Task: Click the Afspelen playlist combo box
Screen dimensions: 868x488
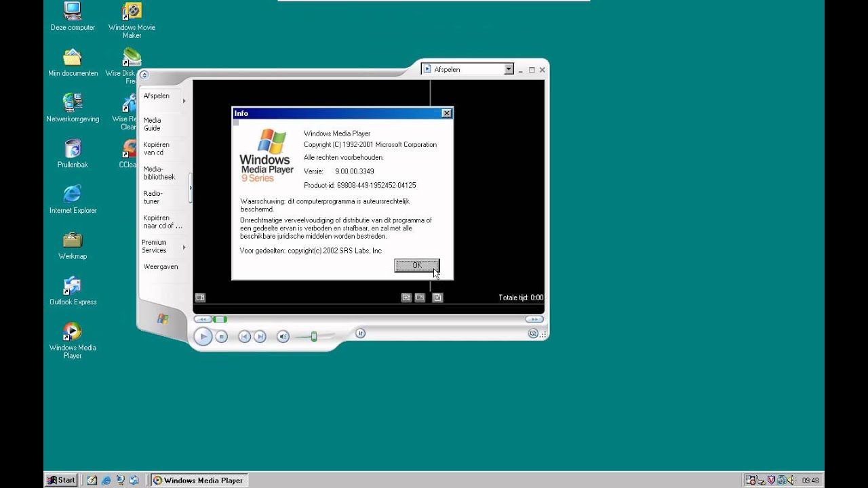Action: tap(467, 69)
